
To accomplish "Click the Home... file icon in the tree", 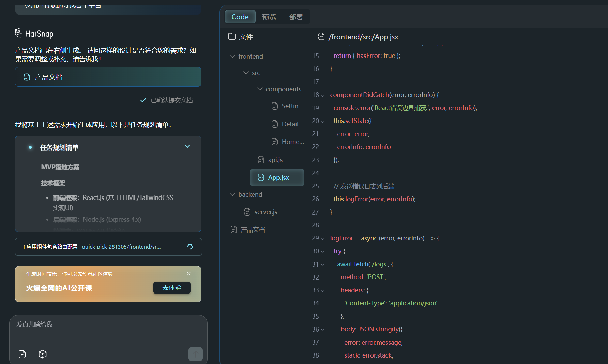I will pyautogui.click(x=274, y=142).
